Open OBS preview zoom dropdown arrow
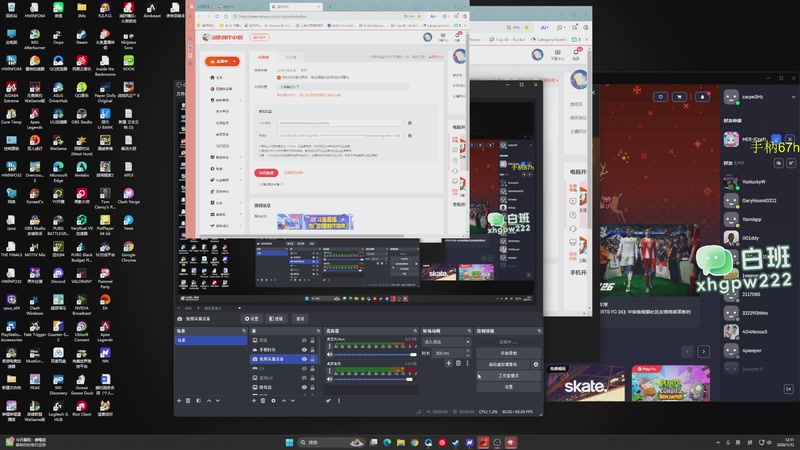Image resolution: width=800 pixels, height=450 pixels. pos(239,308)
